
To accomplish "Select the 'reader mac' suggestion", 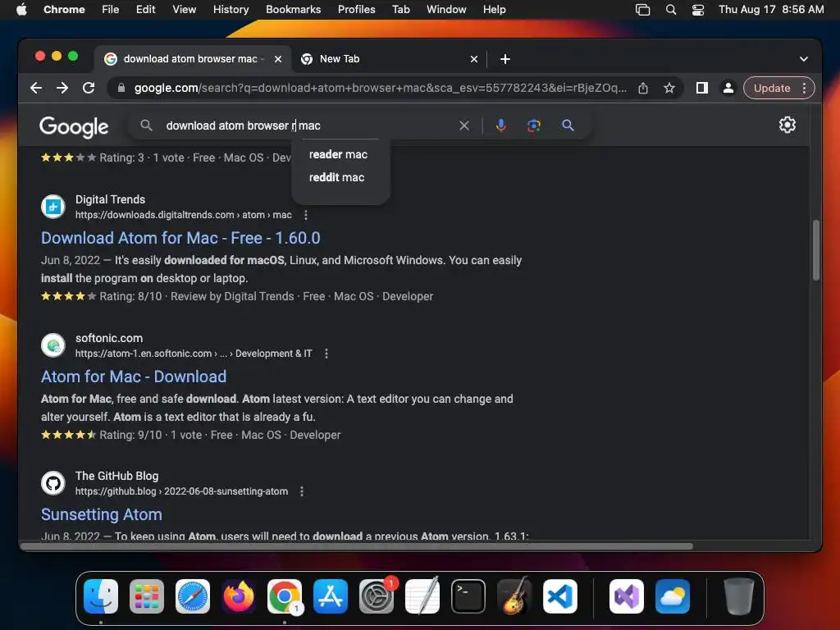I will (338, 154).
